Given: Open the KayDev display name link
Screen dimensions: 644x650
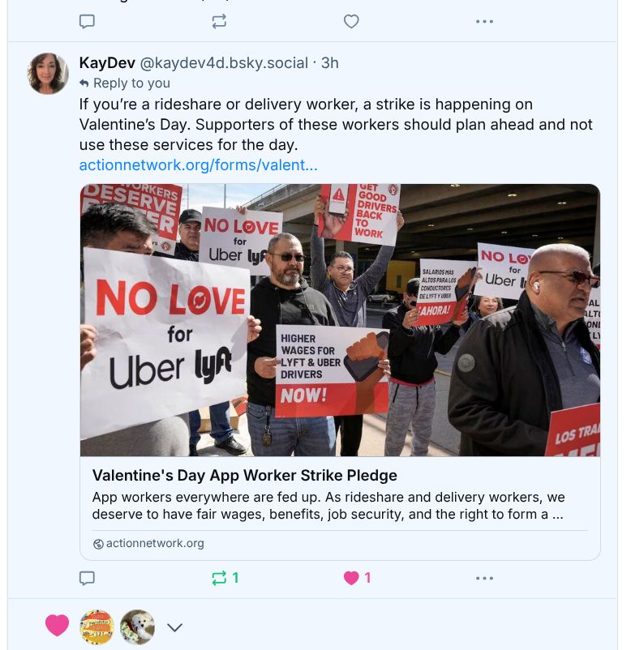Looking at the screenshot, I should pyautogui.click(x=107, y=63).
